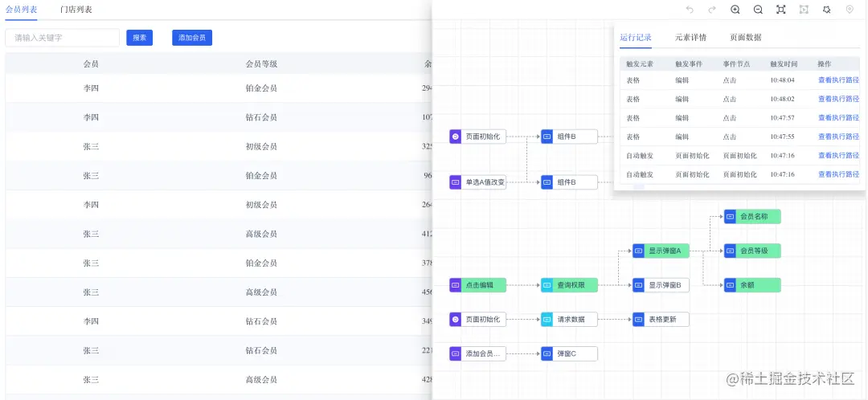Click the icon on the 弹窗C node
868x400 pixels.
547,353
